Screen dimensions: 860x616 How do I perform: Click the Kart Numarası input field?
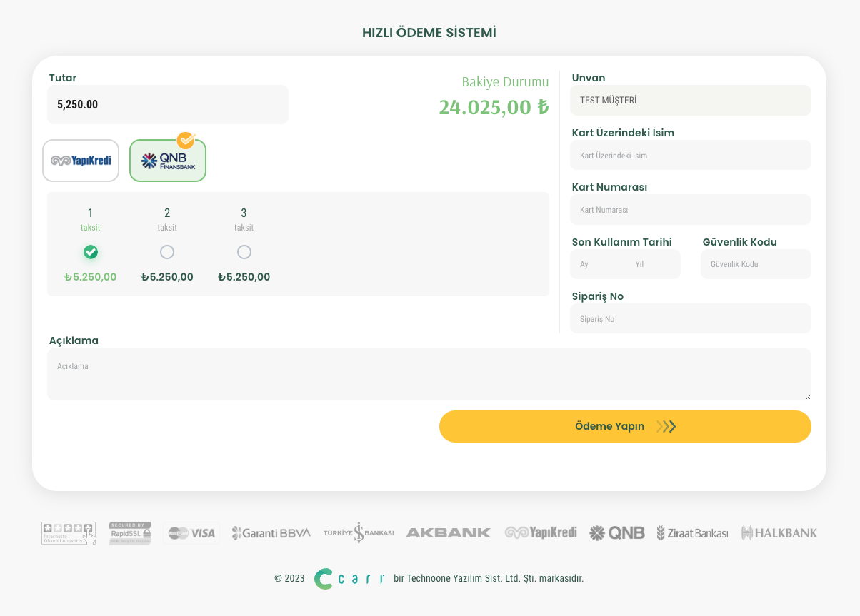click(x=690, y=210)
